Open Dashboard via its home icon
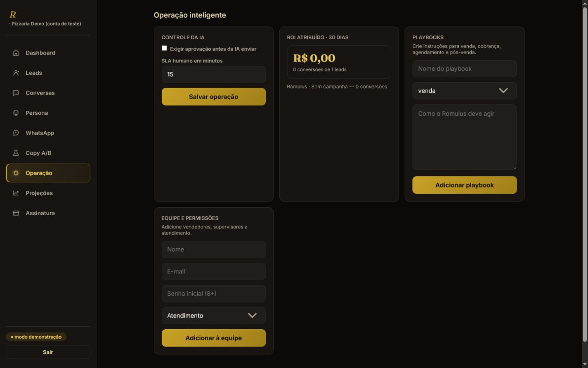Viewport: 588px width, 368px height. point(16,53)
